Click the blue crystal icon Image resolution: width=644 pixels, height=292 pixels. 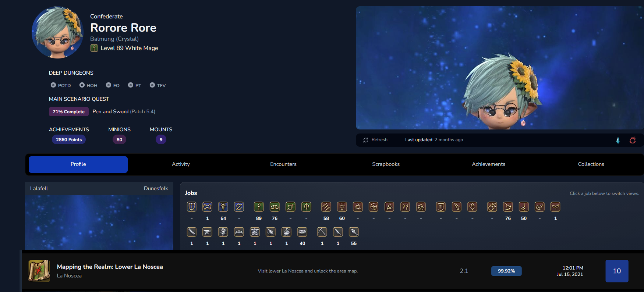[618, 140]
